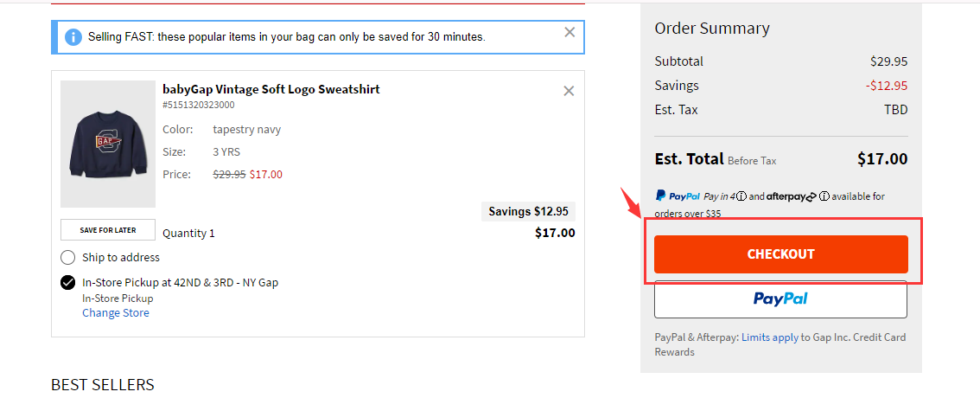Click the Est. Total amount $17.00
Screen dimensions: 980x398
881,159
